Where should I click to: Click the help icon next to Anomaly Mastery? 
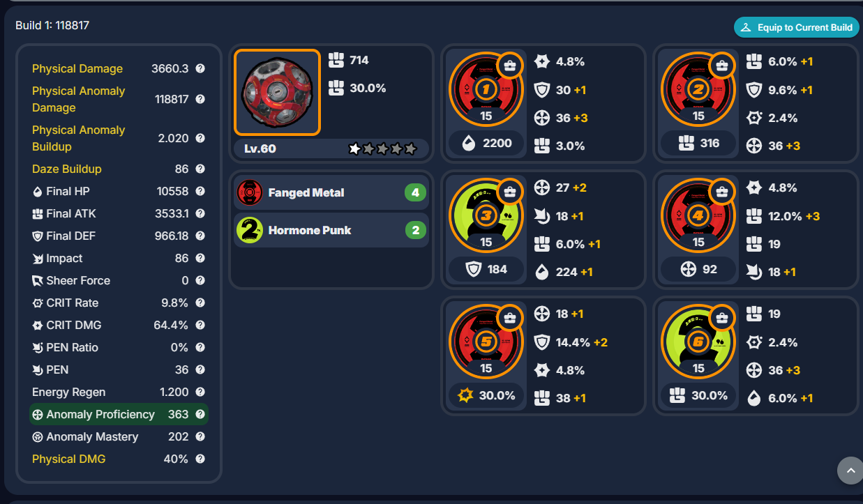click(200, 436)
